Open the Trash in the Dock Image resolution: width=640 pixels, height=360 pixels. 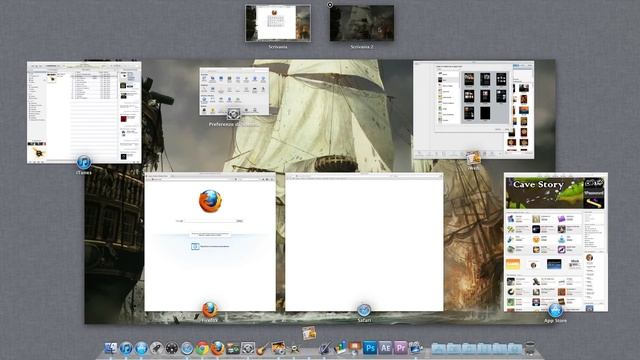(x=530, y=348)
